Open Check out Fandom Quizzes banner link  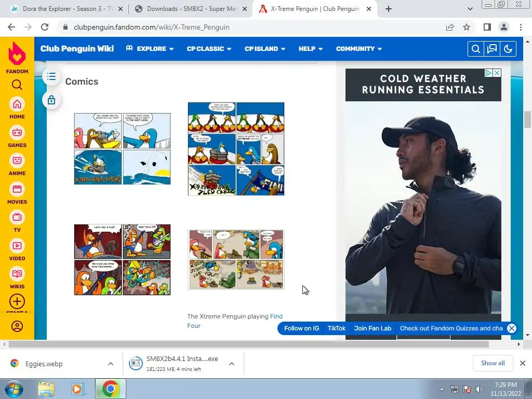451,328
